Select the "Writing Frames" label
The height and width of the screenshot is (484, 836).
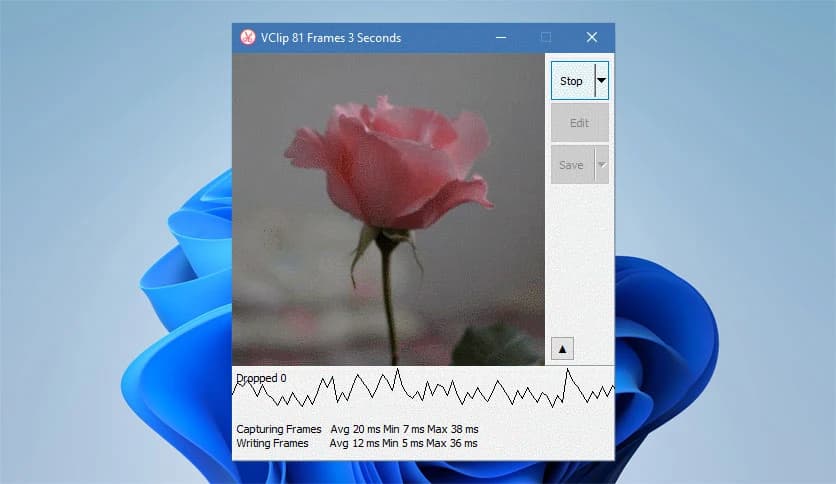click(272, 443)
